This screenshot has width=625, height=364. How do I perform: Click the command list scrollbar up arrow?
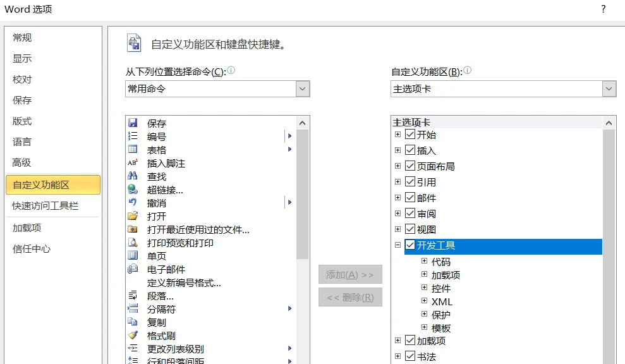(x=303, y=123)
